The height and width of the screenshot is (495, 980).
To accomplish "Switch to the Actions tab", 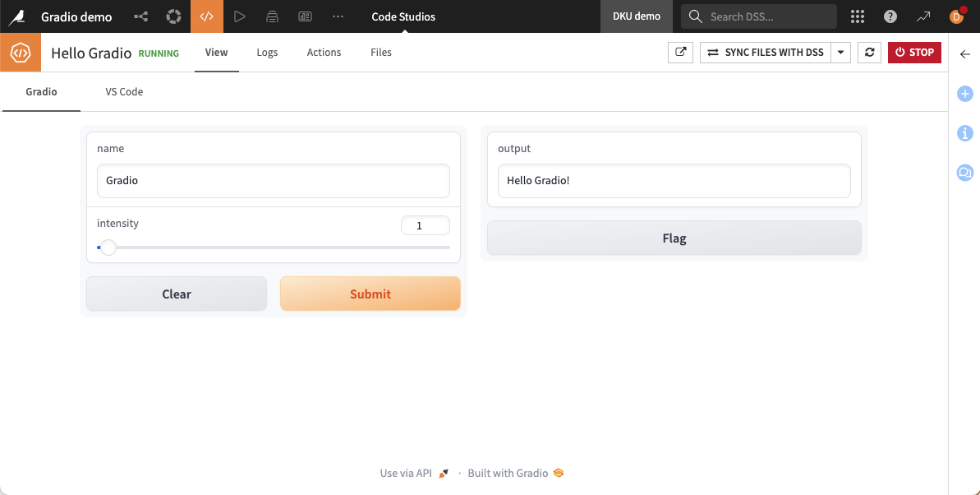I will coord(324,53).
